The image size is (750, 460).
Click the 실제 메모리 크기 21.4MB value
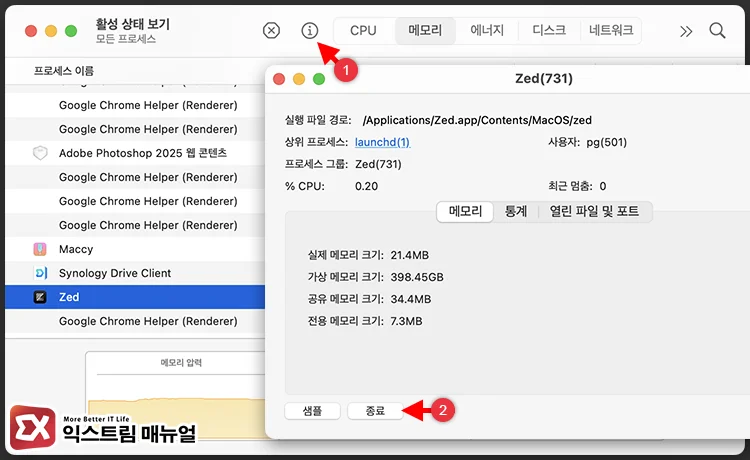point(409,255)
